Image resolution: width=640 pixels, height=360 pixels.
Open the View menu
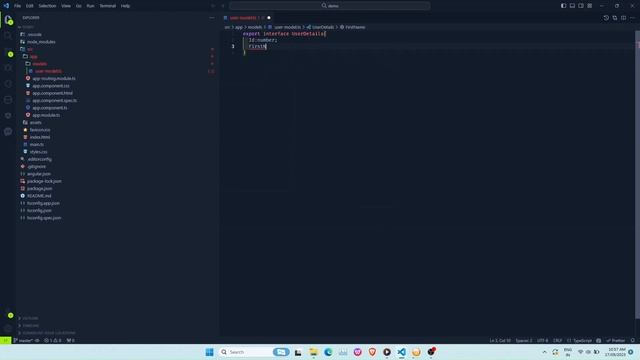(x=66, y=6)
